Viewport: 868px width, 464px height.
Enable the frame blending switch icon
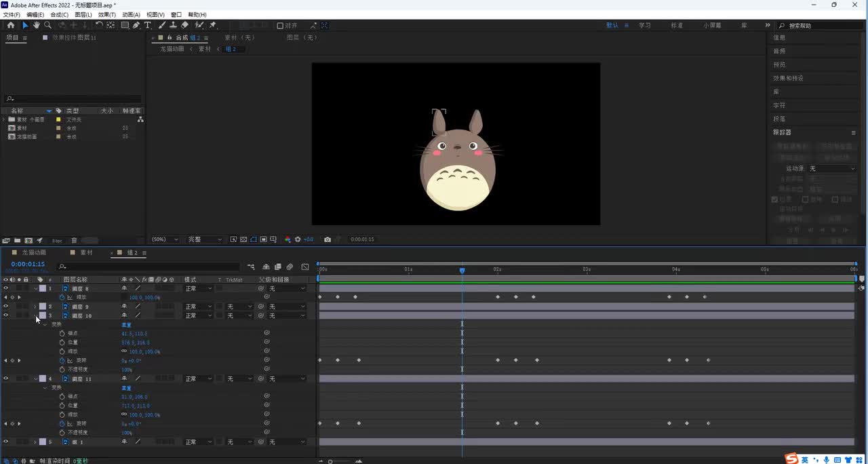point(278,267)
